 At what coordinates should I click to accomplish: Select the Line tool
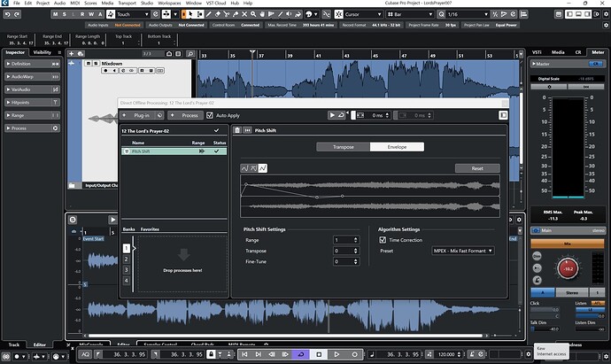[280, 14]
